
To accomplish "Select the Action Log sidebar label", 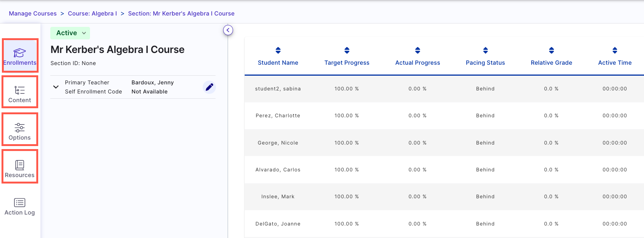I will pos(20,213).
